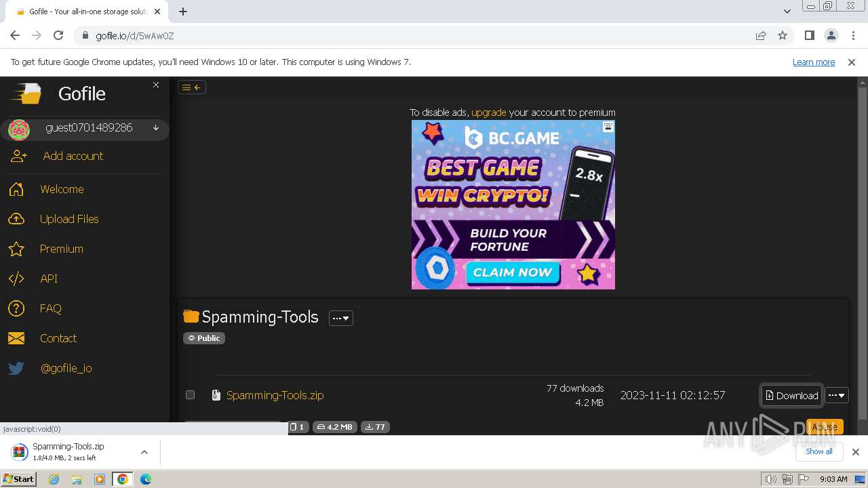This screenshot has height=488, width=868.
Task: Click the file count badge showing 1
Action: click(298, 427)
